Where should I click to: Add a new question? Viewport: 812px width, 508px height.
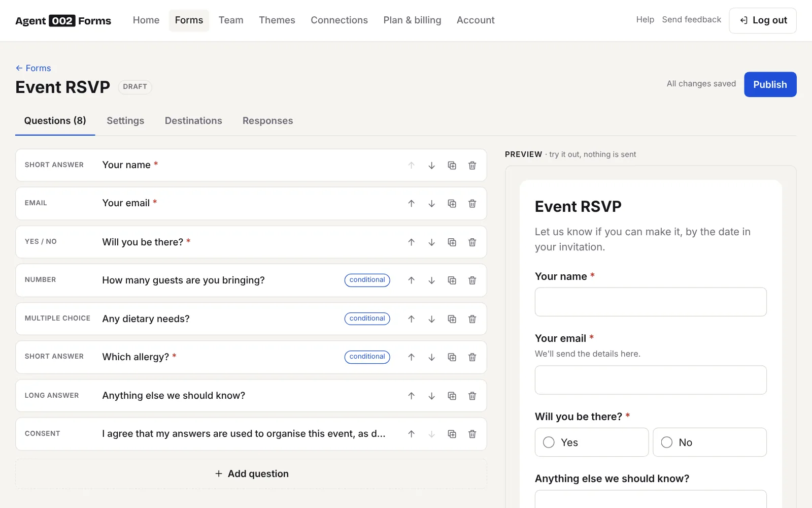click(x=251, y=474)
